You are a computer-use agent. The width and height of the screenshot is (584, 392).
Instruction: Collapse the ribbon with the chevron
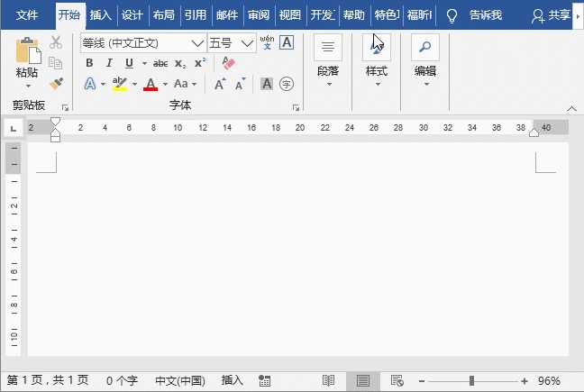571,109
